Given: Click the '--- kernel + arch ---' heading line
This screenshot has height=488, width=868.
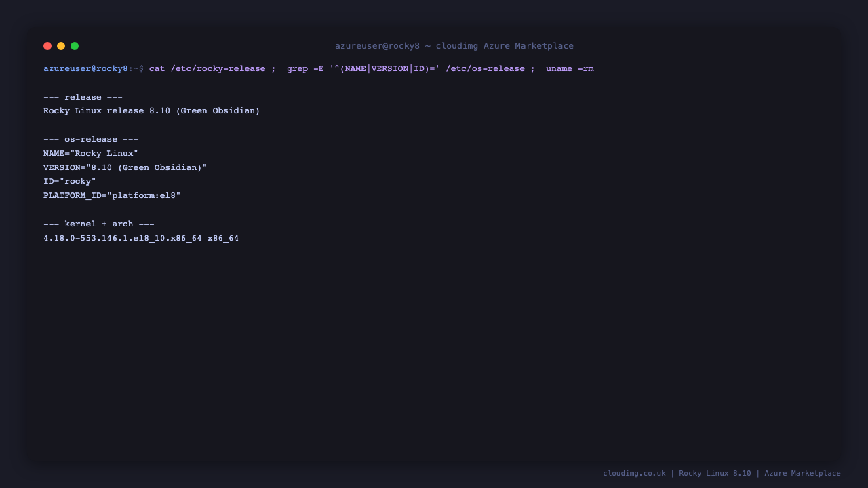Looking at the screenshot, I should point(99,224).
